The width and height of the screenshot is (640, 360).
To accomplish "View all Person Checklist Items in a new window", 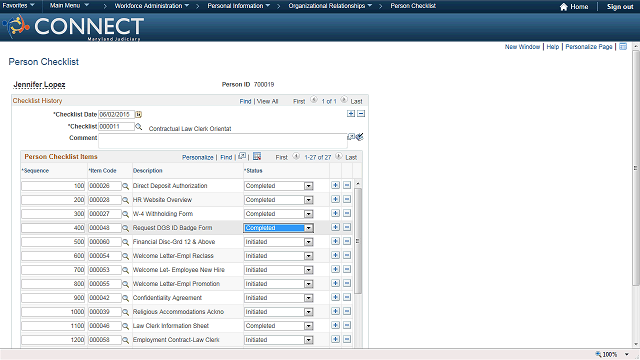I will [x=242, y=156].
